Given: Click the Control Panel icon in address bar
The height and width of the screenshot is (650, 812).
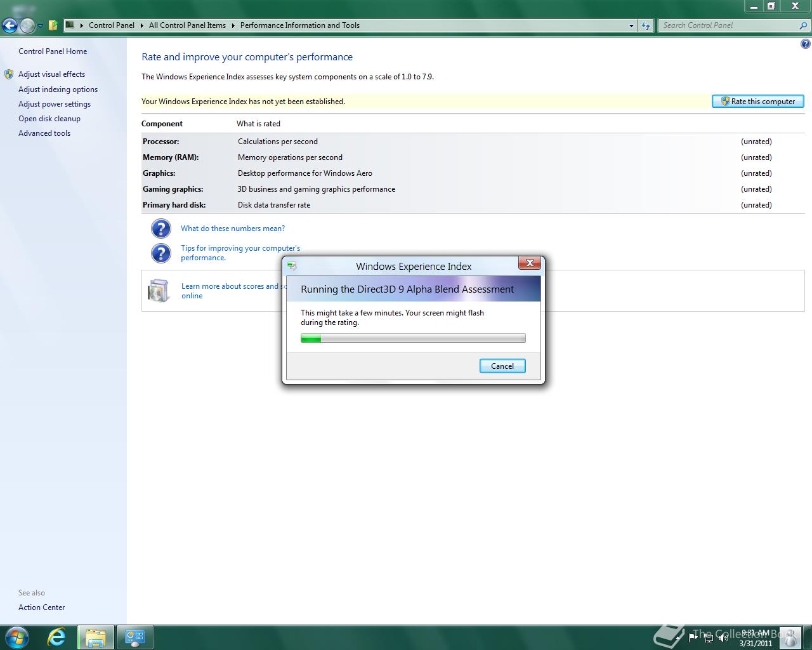Looking at the screenshot, I should [x=70, y=25].
